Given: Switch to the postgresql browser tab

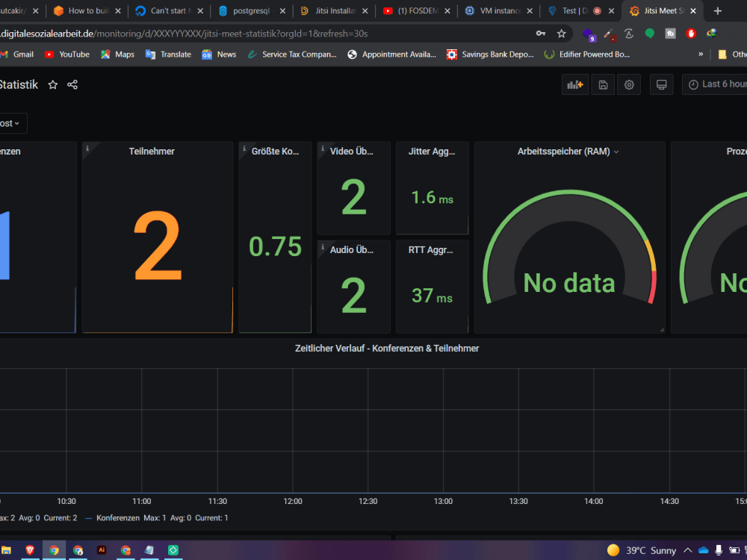Looking at the screenshot, I should pos(252,10).
